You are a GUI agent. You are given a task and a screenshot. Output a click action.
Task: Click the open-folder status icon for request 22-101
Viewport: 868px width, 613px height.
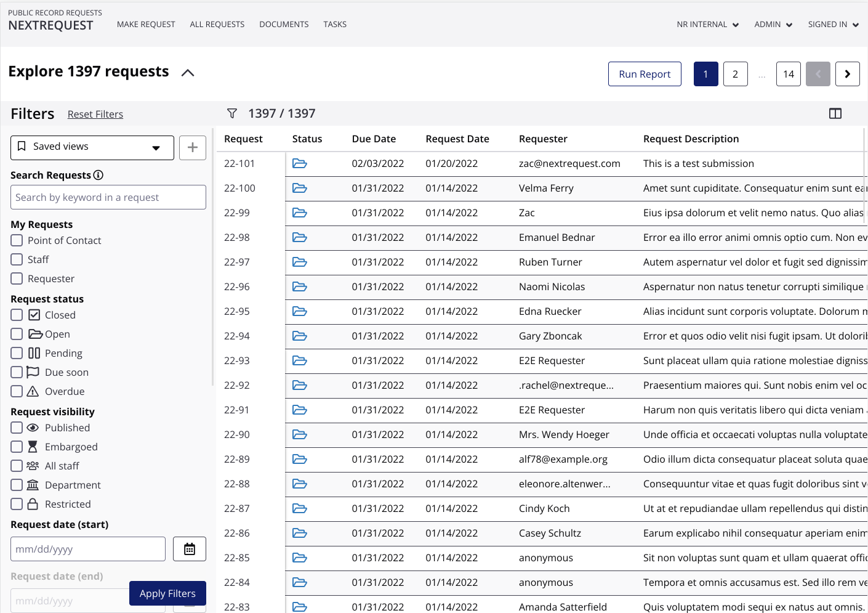[x=300, y=163]
